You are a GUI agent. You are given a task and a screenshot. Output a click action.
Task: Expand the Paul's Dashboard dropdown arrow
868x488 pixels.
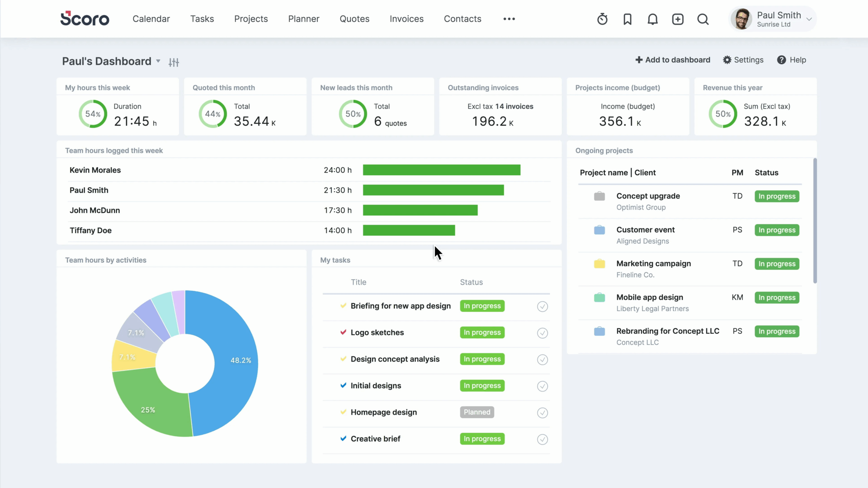tap(158, 61)
